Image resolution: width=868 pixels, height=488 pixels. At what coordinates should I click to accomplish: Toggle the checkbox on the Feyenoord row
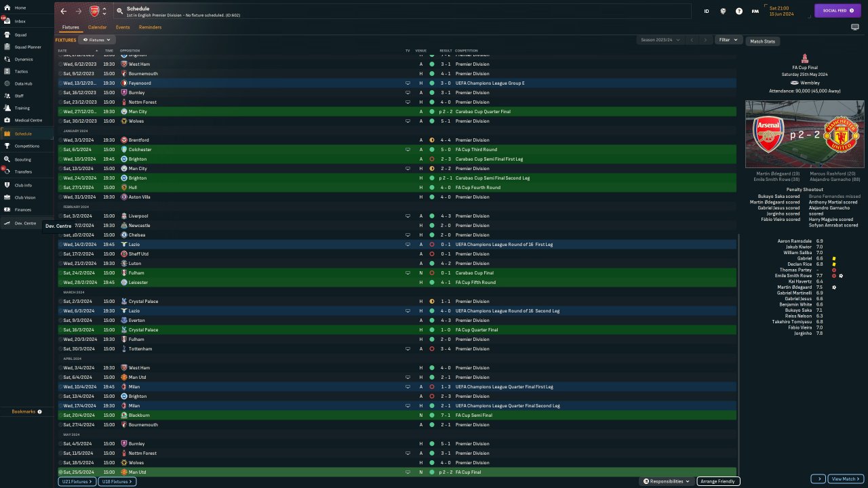click(60, 83)
